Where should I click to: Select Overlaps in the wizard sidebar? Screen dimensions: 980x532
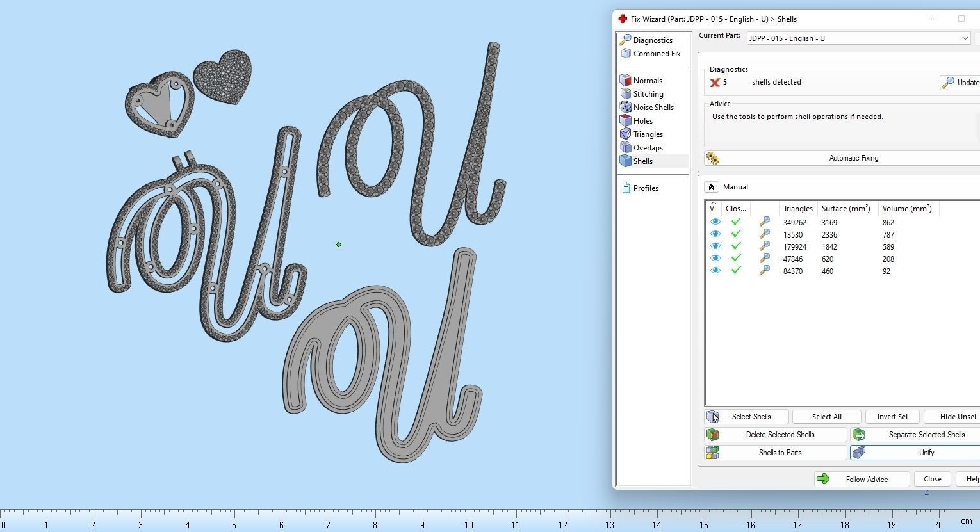(648, 148)
